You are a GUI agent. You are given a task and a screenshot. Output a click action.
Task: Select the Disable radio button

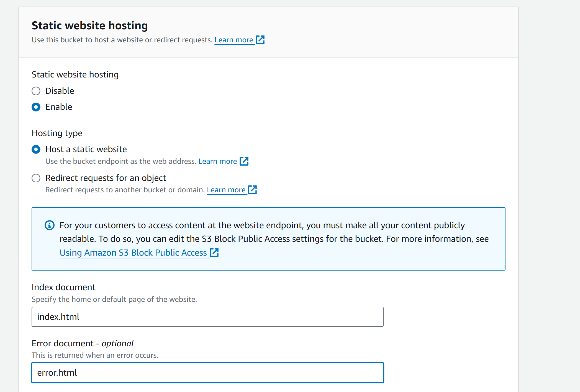click(x=36, y=91)
